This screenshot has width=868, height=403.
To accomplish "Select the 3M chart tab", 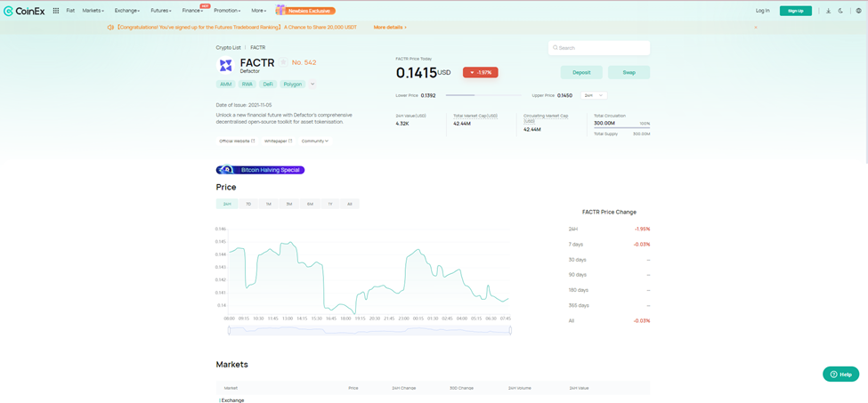I will (289, 204).
